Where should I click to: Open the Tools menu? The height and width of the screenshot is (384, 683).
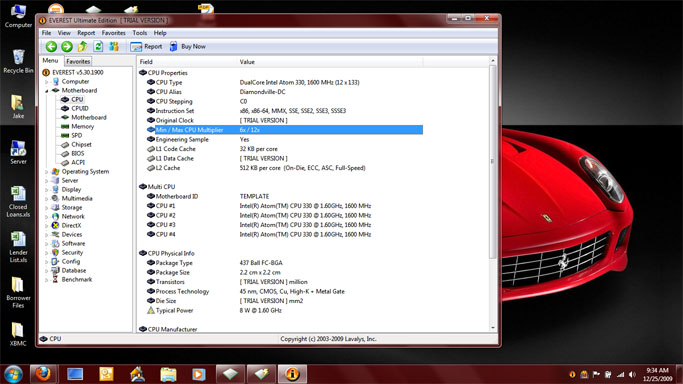(139, 33)
